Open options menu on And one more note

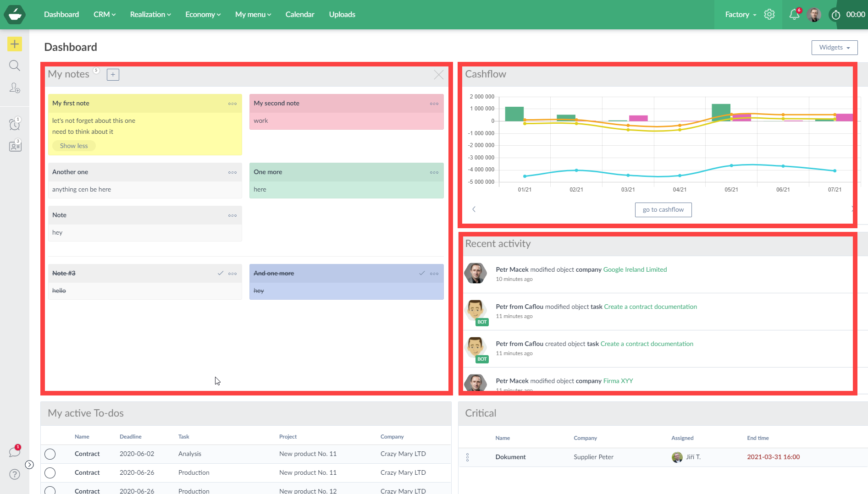pos(434,274)
